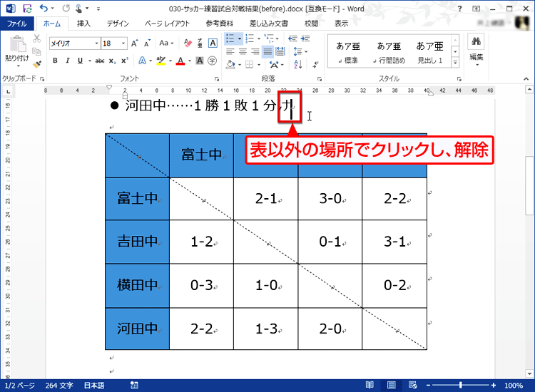The image size is (535, 392).
Task: Switch to Print Layout view icon
Action: [x=392, y=385]
